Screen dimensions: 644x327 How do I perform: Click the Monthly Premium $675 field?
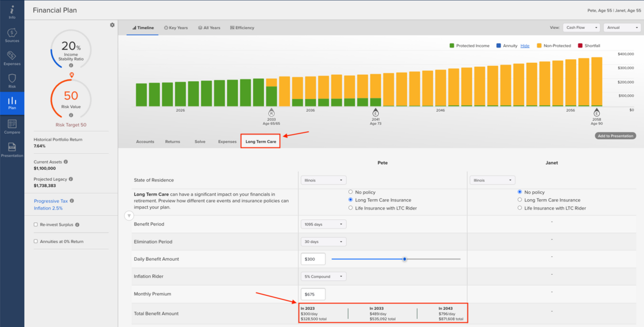[313, 294]
